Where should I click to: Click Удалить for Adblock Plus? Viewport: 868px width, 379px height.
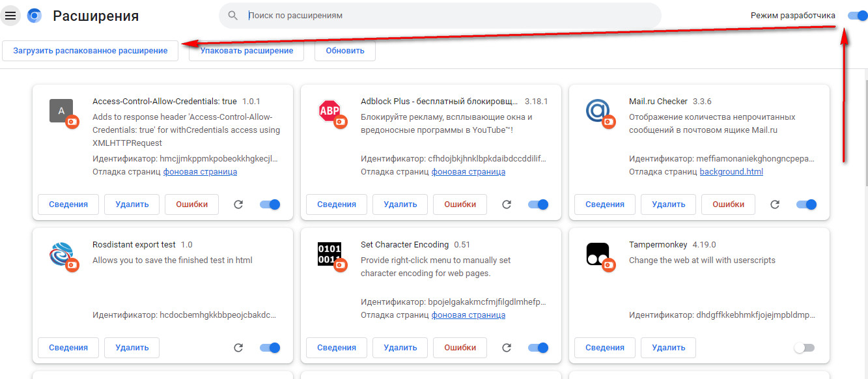[400, 204]
